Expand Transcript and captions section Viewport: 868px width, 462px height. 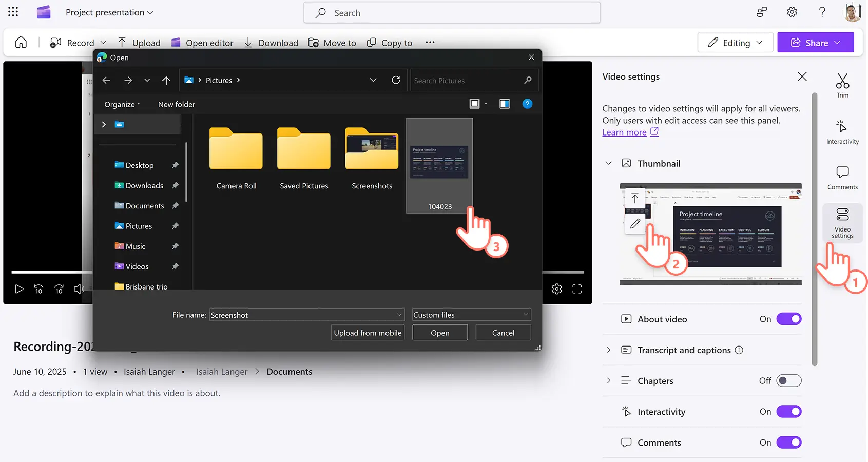coord(609,350)
